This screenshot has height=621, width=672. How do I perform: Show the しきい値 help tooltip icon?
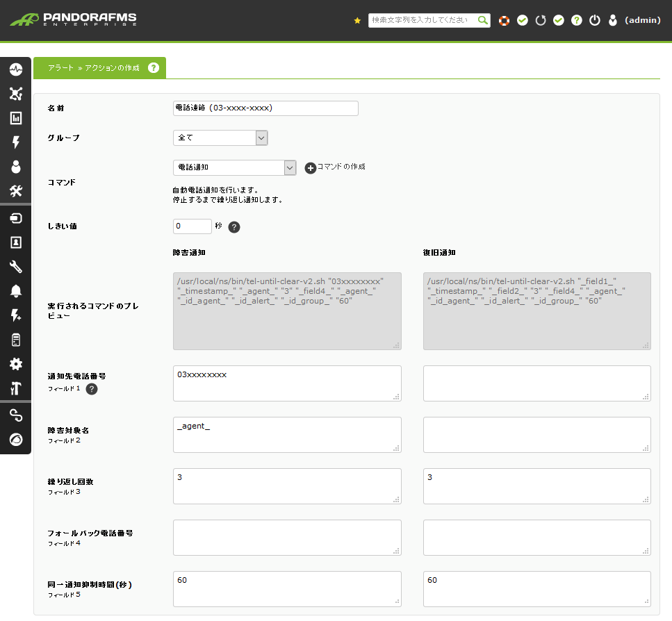(x=234, y=227)
